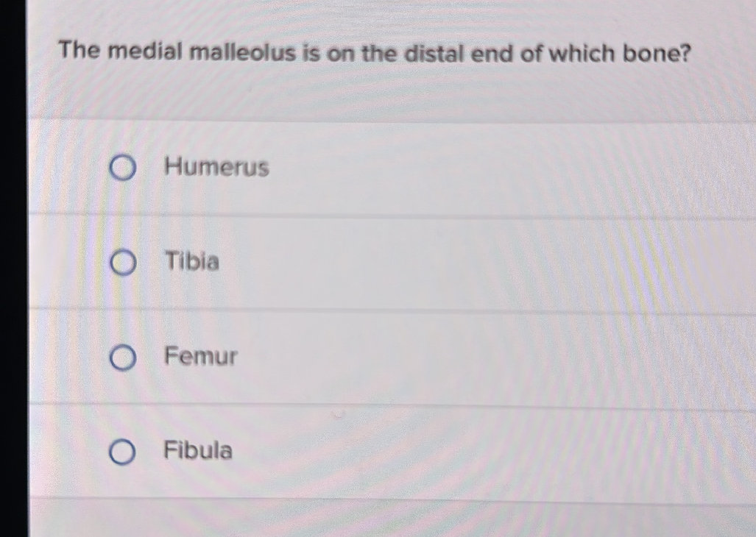Choose Tibia as the correct answer
The width and height of the screenshot is (756, 537).
[x=123, y=263]
